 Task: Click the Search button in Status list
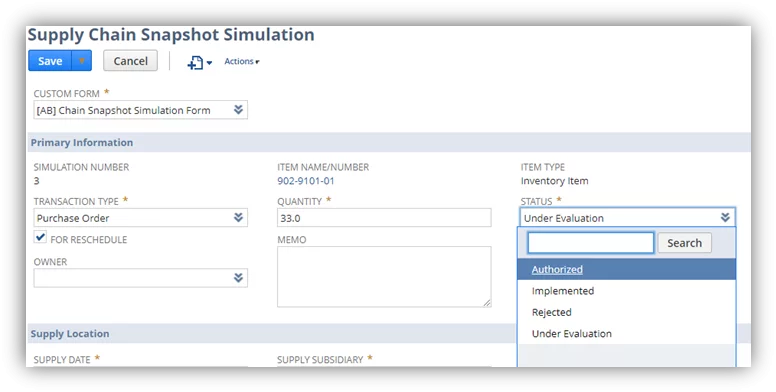click(684, 243)
